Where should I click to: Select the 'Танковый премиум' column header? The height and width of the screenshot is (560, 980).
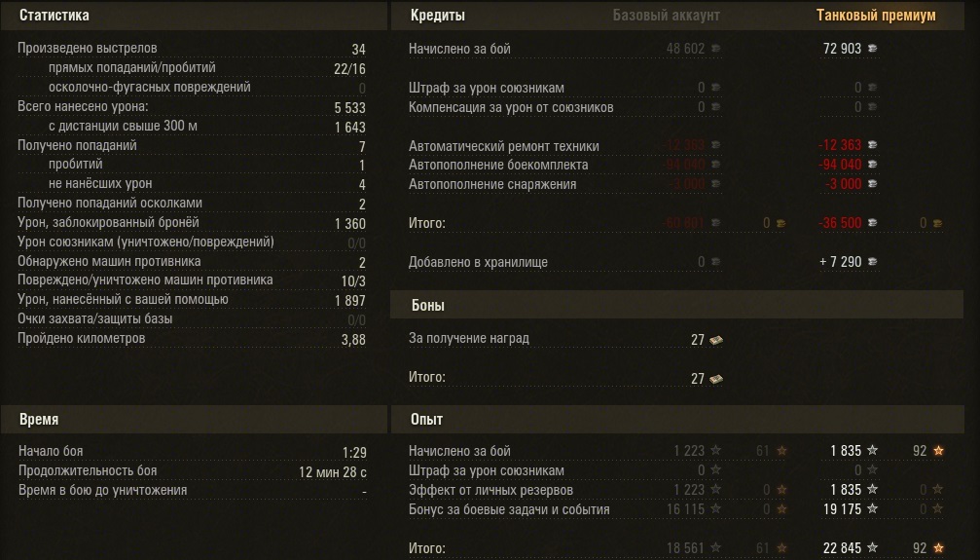(876, 16)
